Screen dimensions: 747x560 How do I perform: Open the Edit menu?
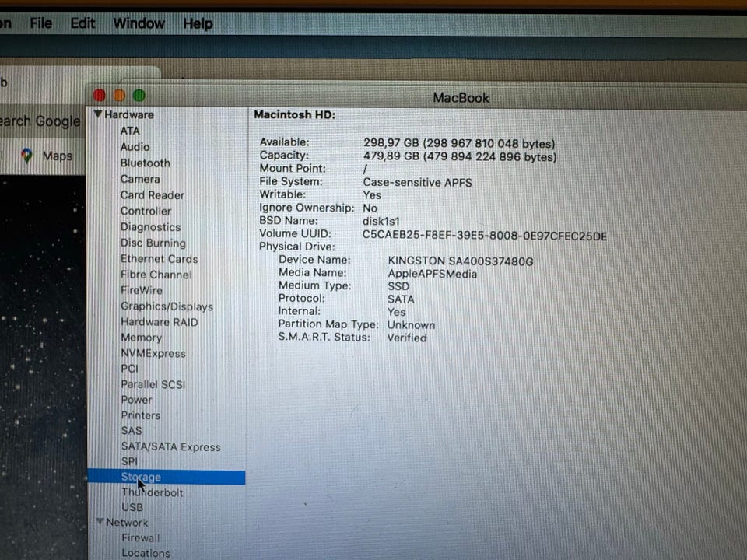click(x=83, y=23)
